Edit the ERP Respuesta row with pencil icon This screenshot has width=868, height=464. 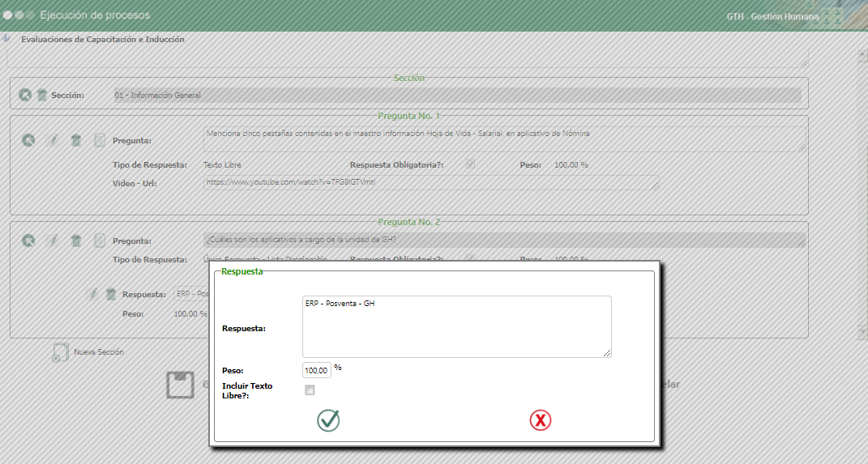pyautogui.click(x=92, y=294)
